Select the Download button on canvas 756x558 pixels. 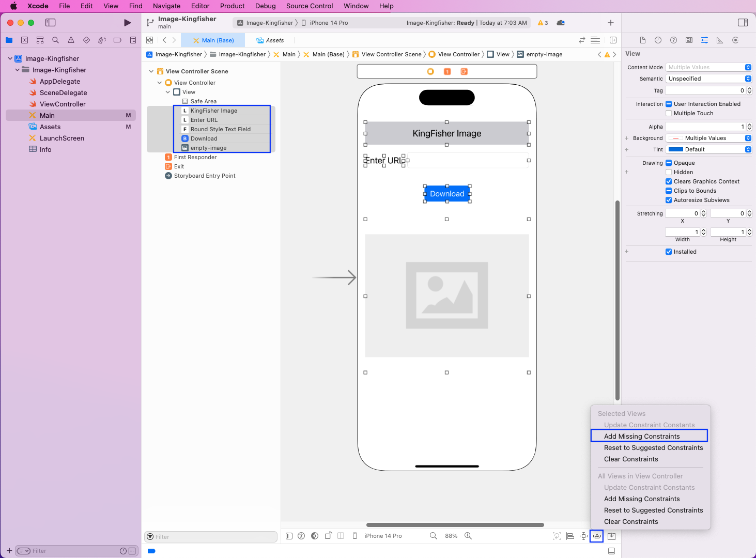447,194
